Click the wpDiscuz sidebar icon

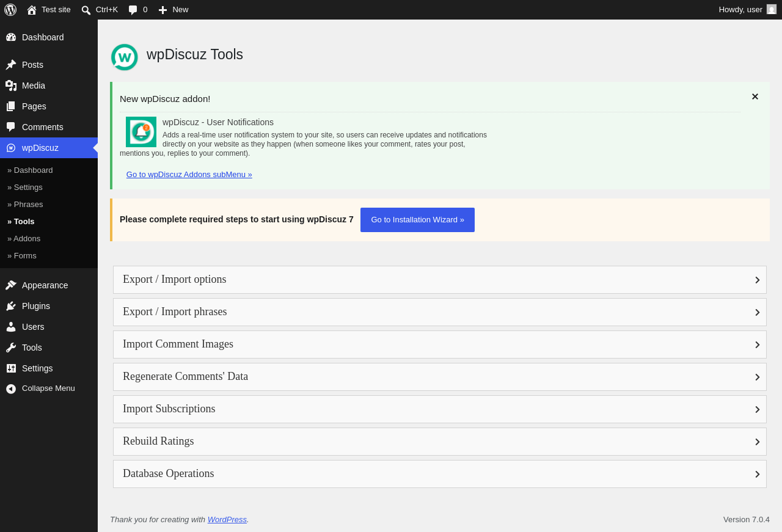click(11, 148)
